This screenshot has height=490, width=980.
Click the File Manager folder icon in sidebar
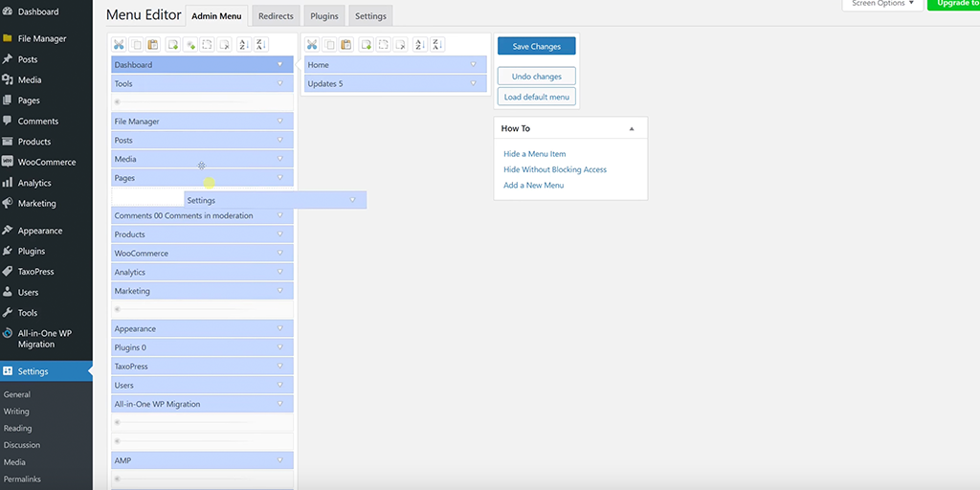8,38
